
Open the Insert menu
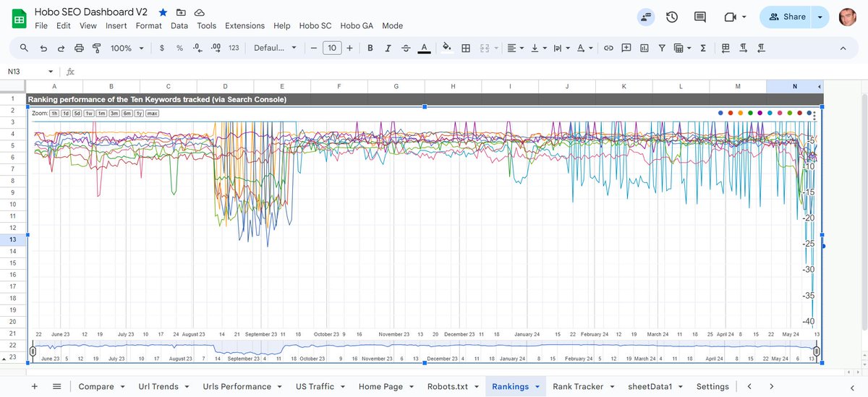[x=116, y=25]
